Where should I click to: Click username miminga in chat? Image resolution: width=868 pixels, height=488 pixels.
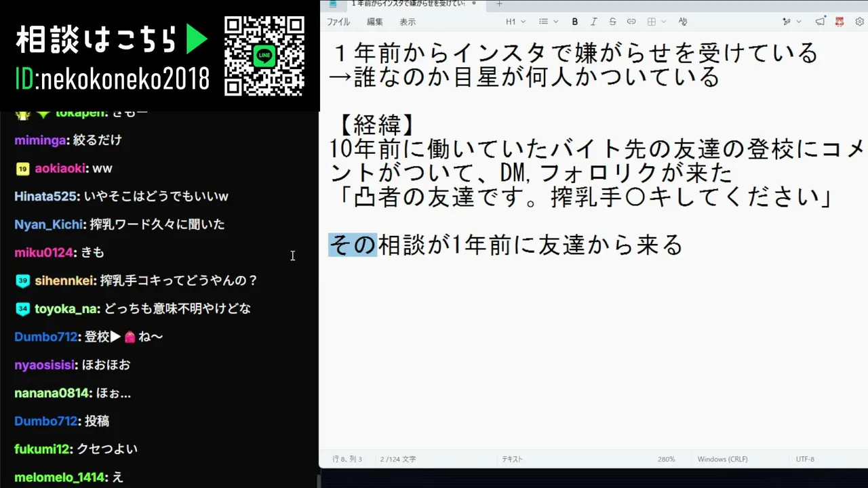coord(41,140)
